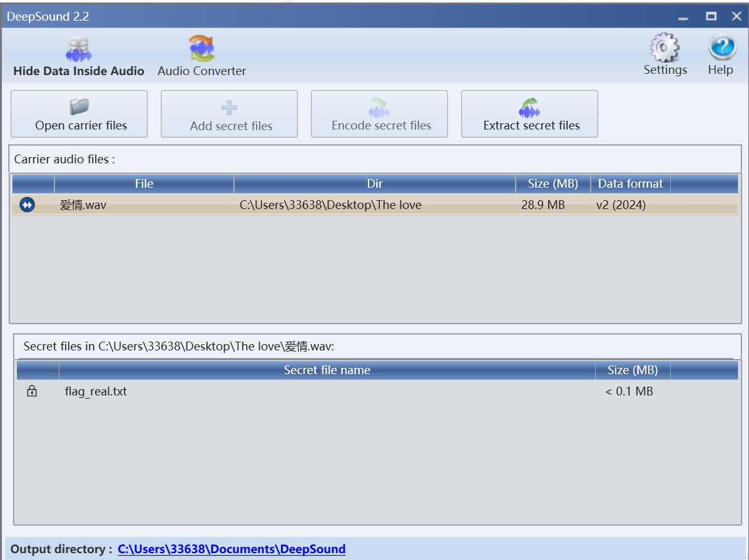The image size is (749, 560).
Task: Click the carrier directory path cell
Action: (x=330, y=205)
